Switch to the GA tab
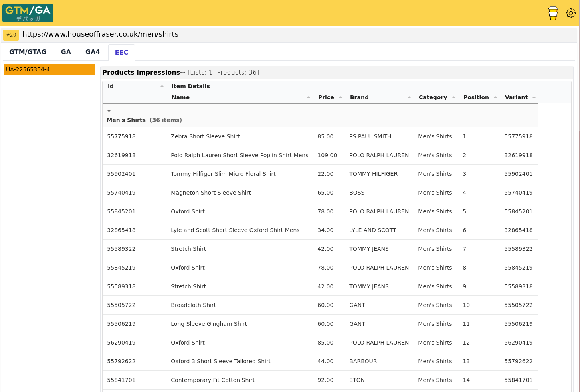 pyautogui.click(x=66, y=52)
